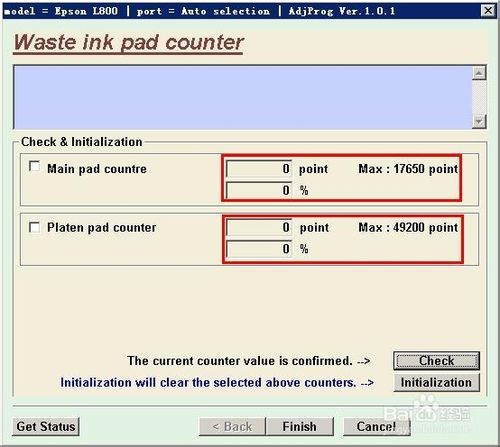Click the disabled Back button
The image size is (500, 447).
tap(232, 426)
